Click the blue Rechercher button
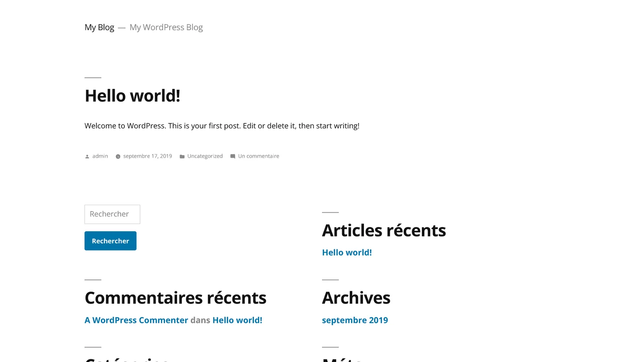The width and height of the screenshot is (644, 362). (x=110, y=241)
